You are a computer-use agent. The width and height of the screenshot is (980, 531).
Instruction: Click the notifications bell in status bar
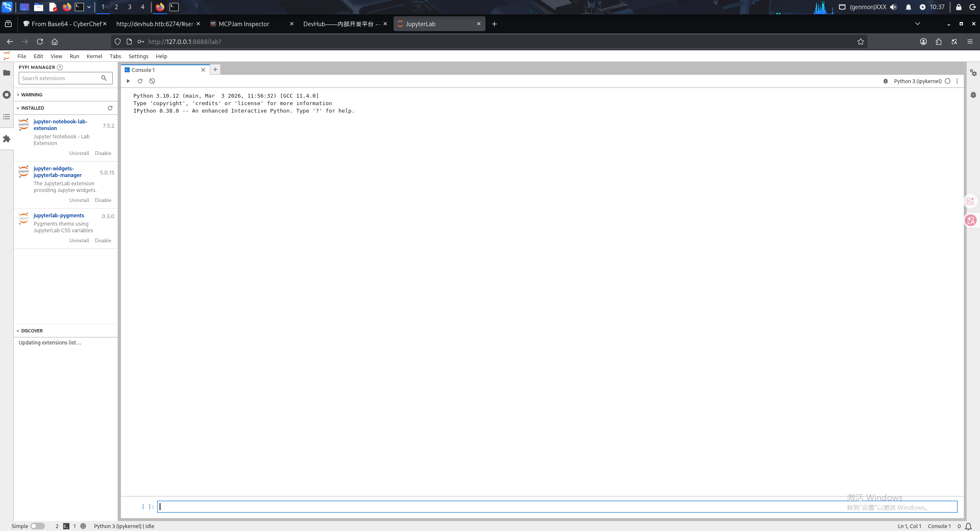click(x=968, y=526)
